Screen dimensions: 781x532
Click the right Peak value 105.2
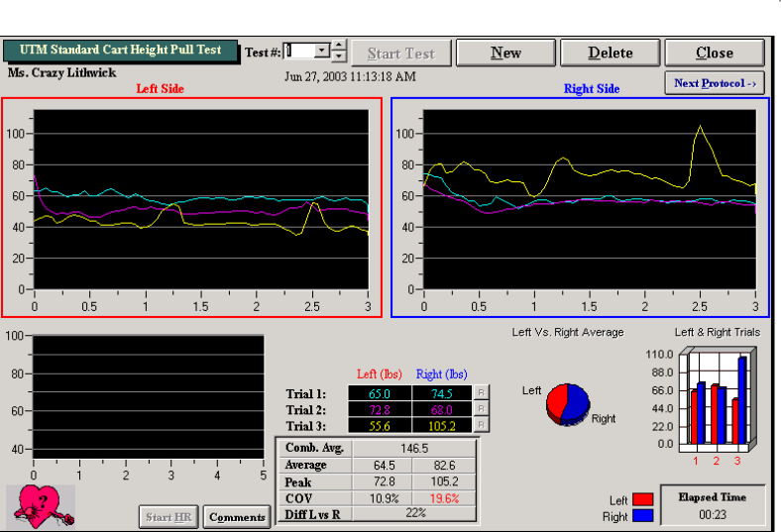pos(444,481)
